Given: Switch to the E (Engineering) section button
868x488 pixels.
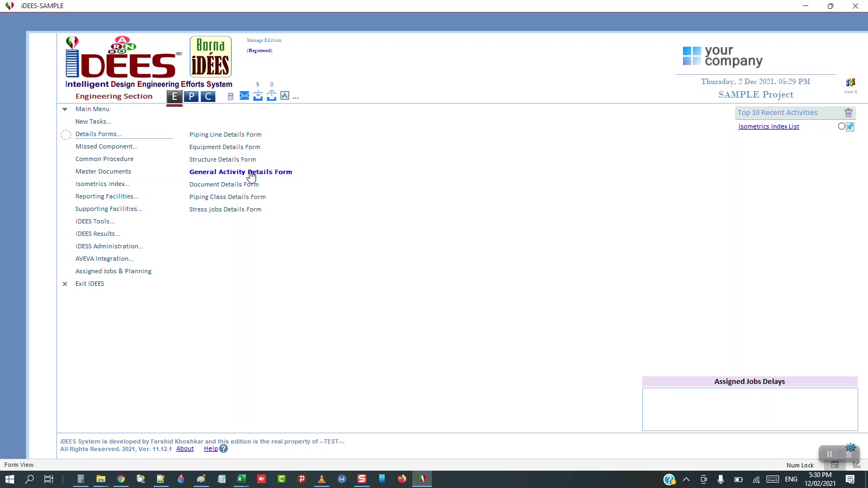Looking at the screenshot, I should coord(174,97).
